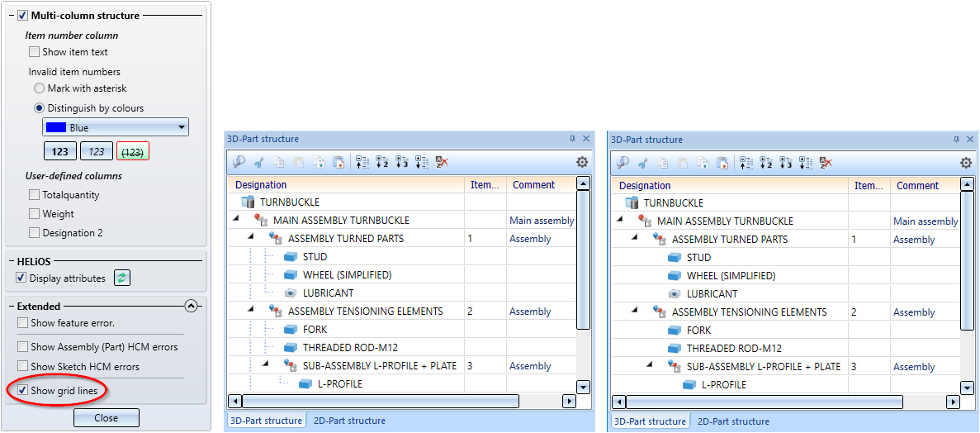This screenshot has height=433, width=980.
Task: Collapse SUB-ASSEMBLY L-PROFILE + PLATE in left panel
Action: [266, 364]
